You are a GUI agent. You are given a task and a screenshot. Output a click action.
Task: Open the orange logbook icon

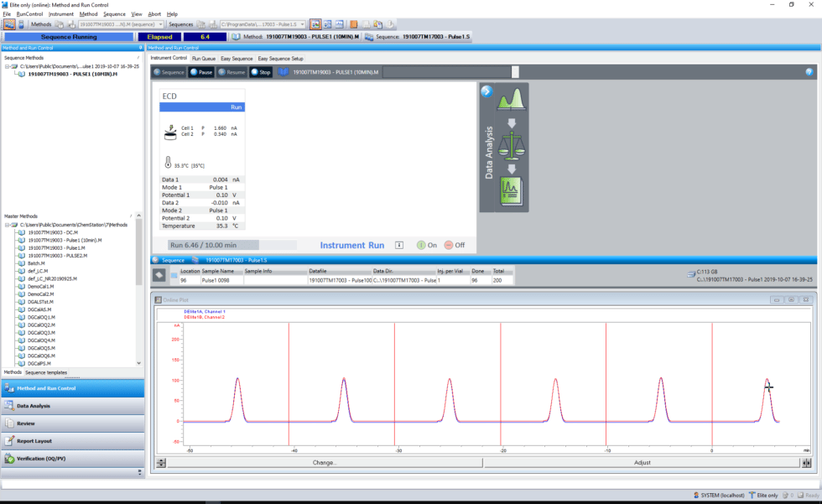[354, 24]
